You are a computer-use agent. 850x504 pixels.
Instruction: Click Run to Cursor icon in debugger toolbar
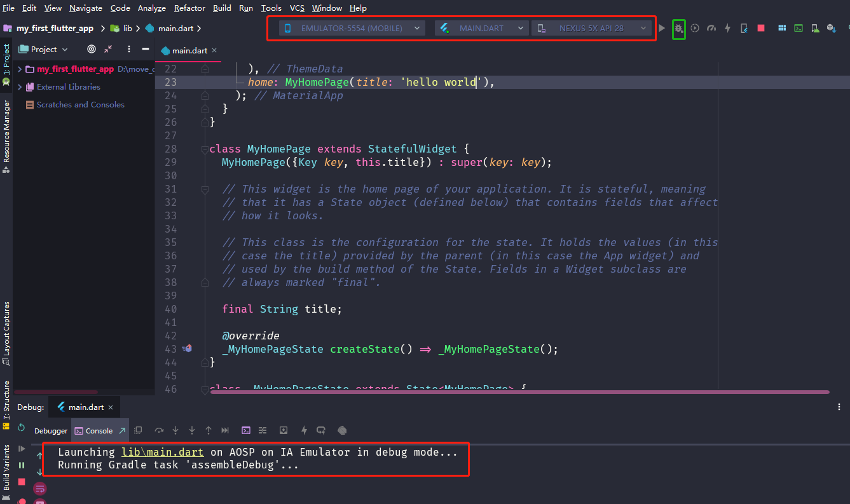[x=225, y=430]
